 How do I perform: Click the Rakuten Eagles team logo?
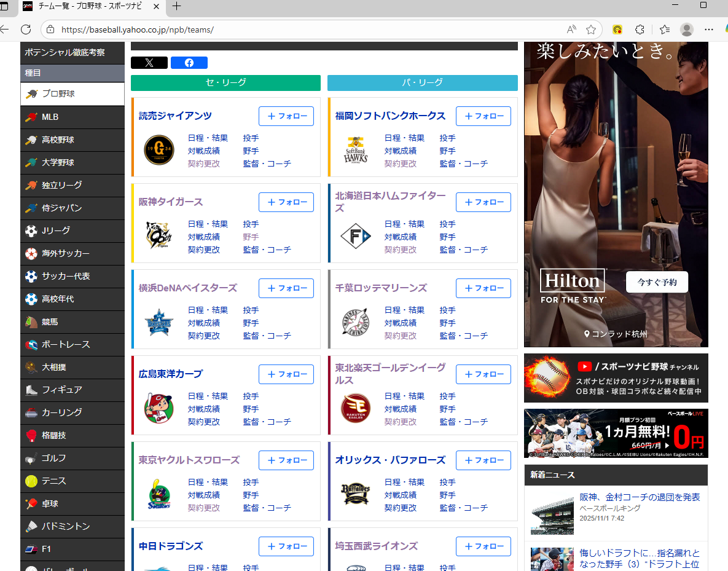tap(356, 409)
